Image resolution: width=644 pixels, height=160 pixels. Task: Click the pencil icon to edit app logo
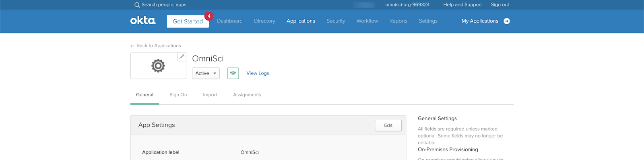pos(182,56)
